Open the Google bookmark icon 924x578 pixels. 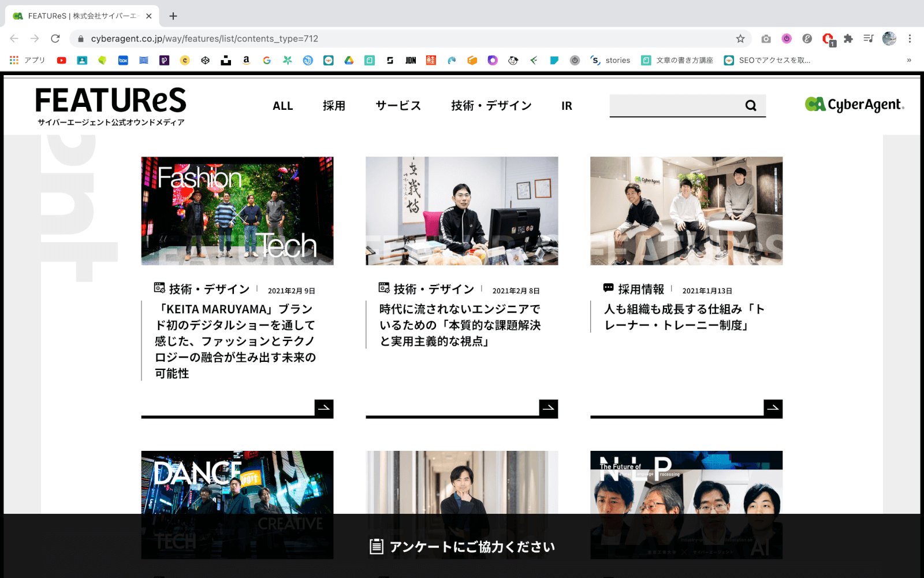pos(267,60)
